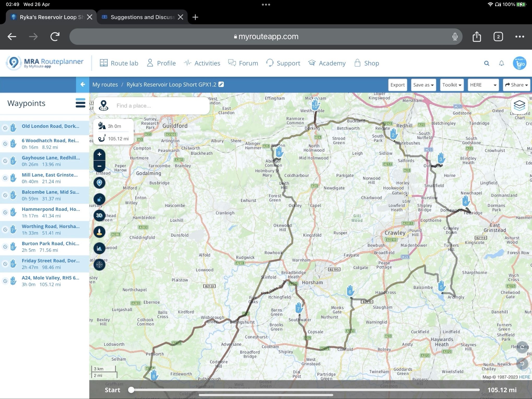Zoom out the map with minus button
This screenshot has height=399, width=532.
99,166
